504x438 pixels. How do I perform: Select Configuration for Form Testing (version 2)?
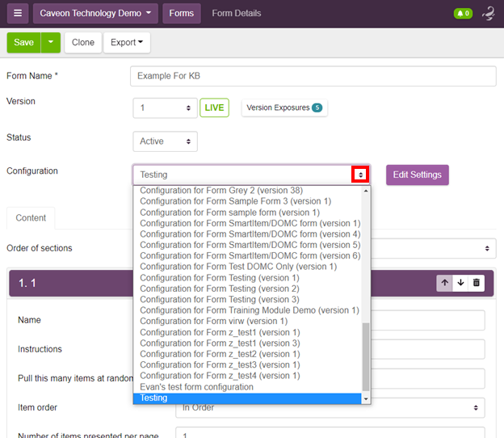(x=247, y=288)
